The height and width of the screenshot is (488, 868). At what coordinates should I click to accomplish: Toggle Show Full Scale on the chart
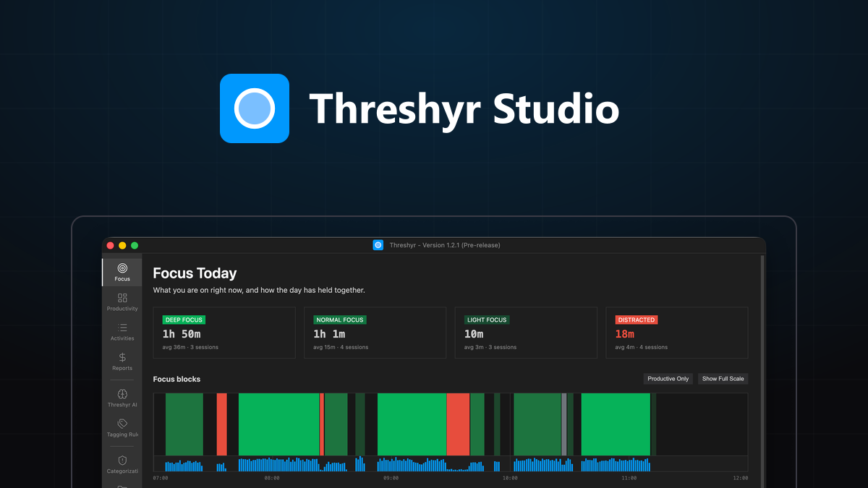(723, 379)
